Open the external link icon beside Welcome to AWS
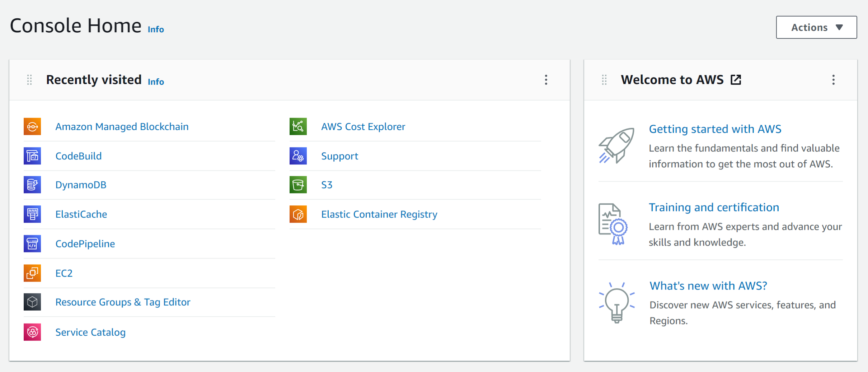868x372 pixels. click(x=736, y=80)
